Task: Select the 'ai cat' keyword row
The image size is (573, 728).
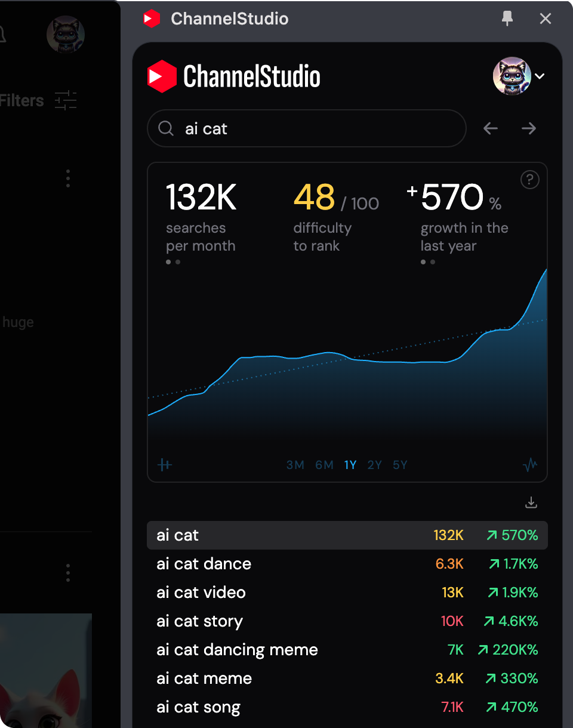Action: tap(347, 535)
